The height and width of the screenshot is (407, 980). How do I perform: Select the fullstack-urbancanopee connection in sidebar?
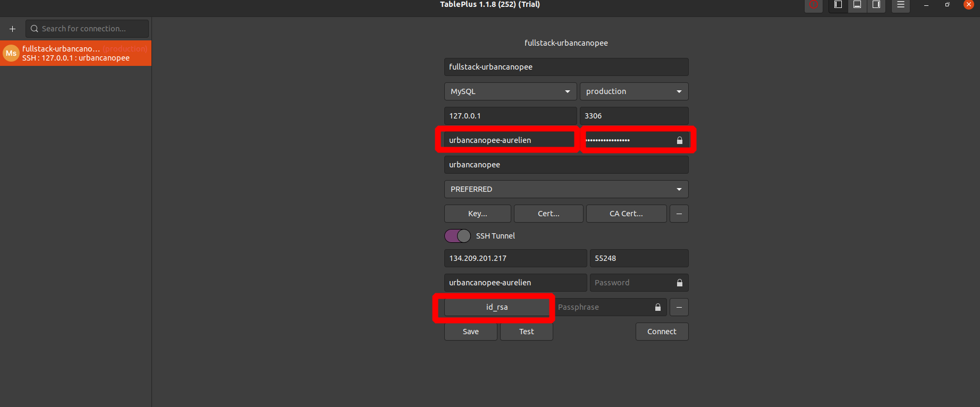pyautogui.click(x=75, y=53)
